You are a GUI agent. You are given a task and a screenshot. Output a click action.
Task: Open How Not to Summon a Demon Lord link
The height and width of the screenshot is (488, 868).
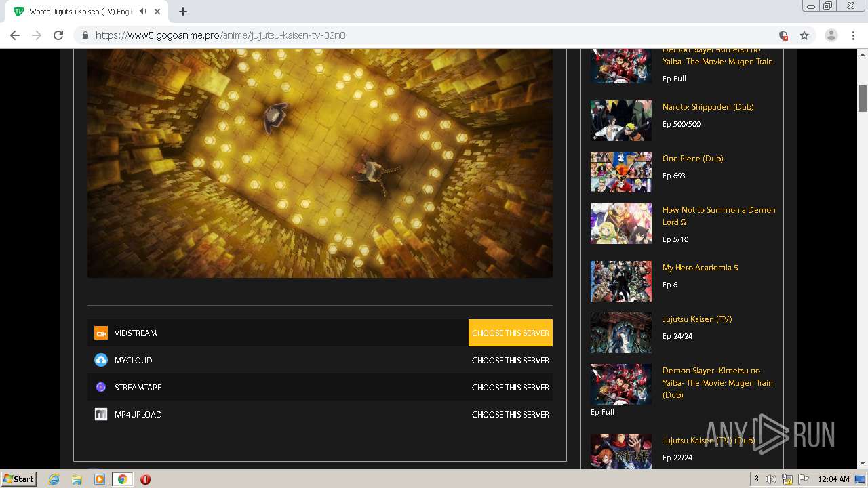pyautogui.click(x=719, y=216)
